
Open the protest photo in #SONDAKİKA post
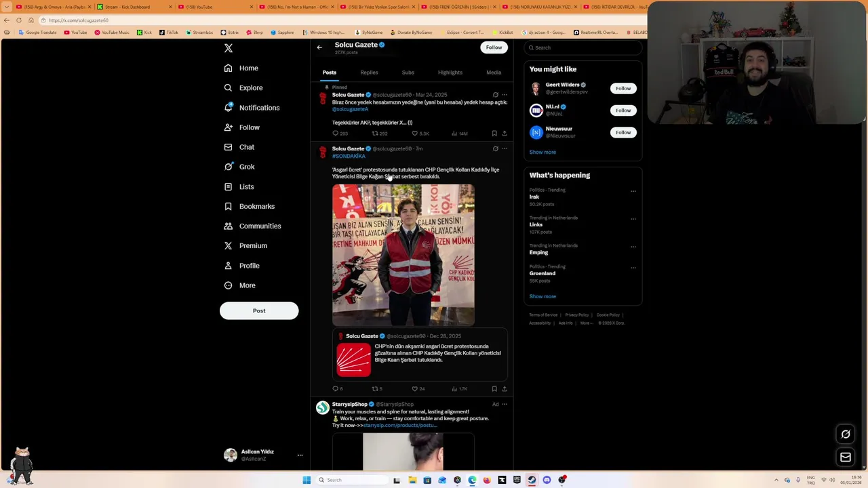403,255
